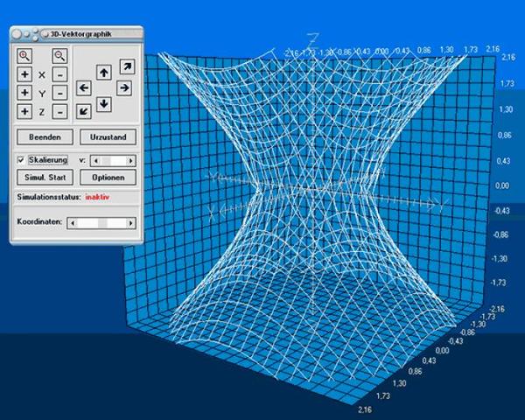Click the v speed slider track
The width and height of the screenshot is (525, 420).
pyautogui.click(x=114, y=161)
